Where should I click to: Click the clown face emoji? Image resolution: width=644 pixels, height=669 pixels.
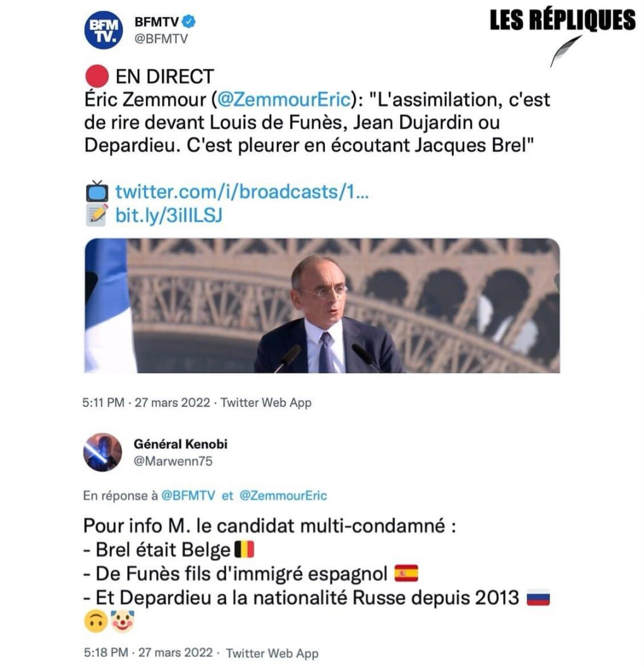point(123,621)
